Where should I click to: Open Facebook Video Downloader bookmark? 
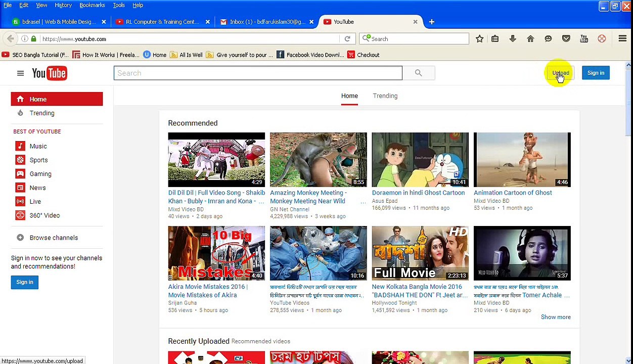[310, 55]
